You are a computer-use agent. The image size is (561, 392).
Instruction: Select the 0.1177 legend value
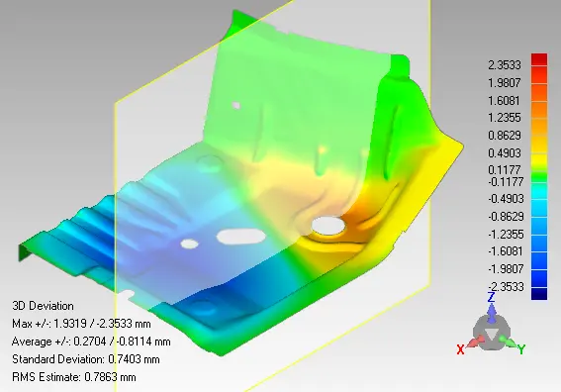pos(505,169)
